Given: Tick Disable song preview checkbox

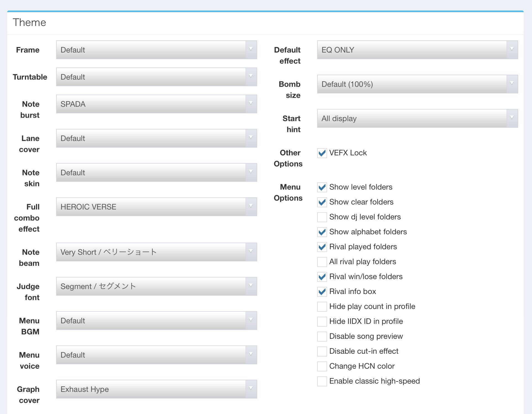Looking at the screenshot, I should click(322, 337).
